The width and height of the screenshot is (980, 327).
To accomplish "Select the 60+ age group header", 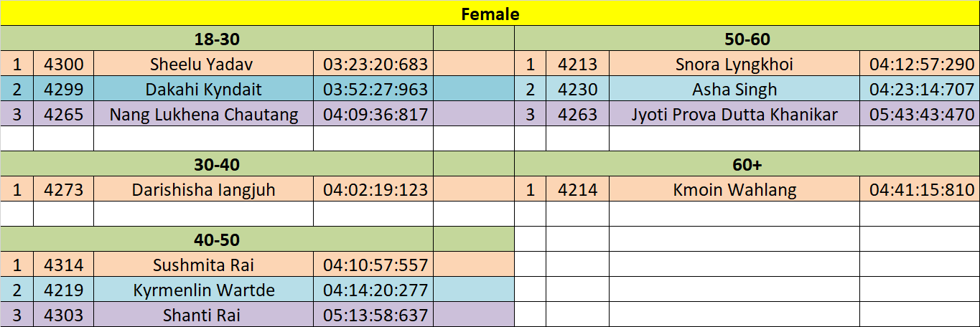I will pos(747,165).
